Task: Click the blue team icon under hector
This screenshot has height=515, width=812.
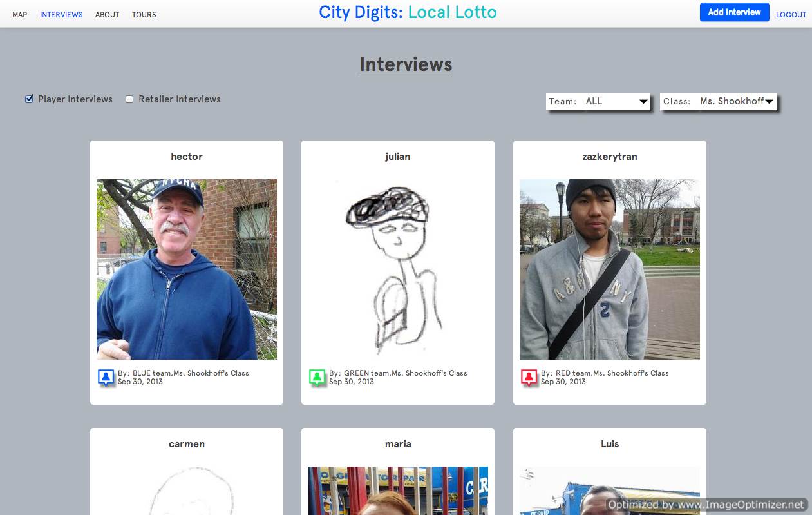Action: [106, 378]
